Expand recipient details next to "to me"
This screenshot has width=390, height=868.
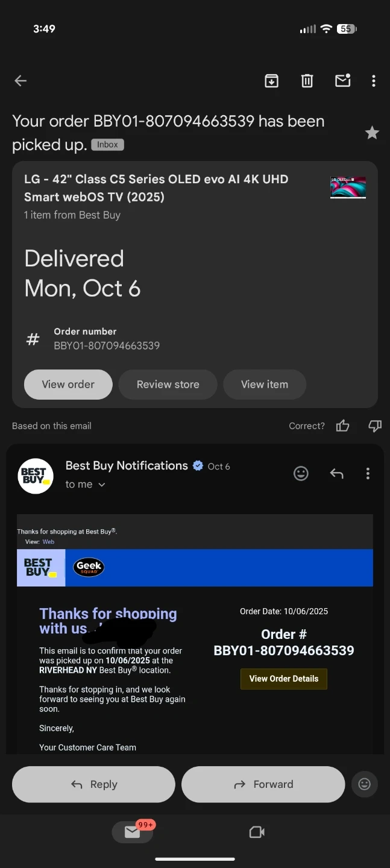(x=102, y=485)
